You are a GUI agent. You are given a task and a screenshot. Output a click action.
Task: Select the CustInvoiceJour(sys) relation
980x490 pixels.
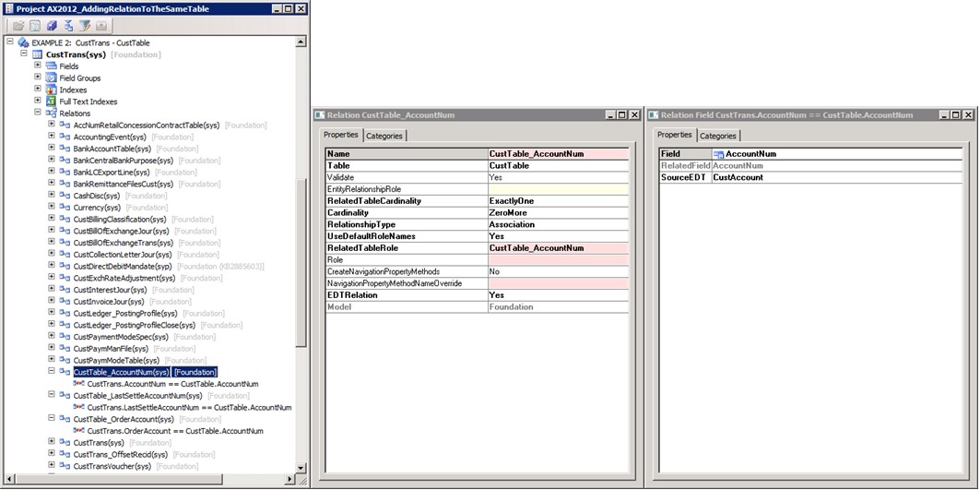pyautogui.click(x=109, y=302)
